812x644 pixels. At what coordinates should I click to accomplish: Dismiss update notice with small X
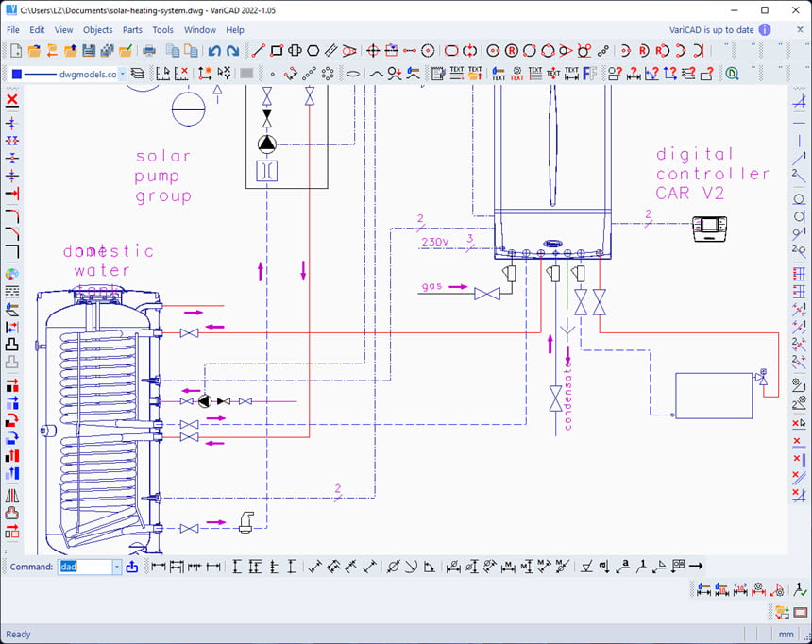click(800, 29)
